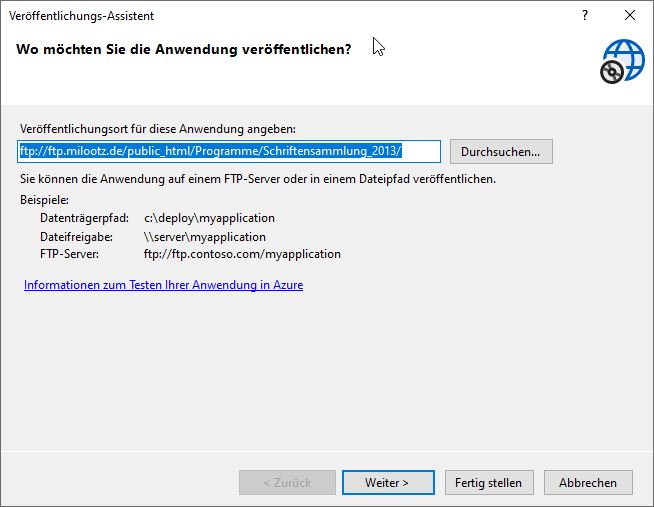Image resolution: width=654 pixels, height=507 pixels.
Task: Click the example ftp://ftp.contoso.com/myapplication
Action: pos(242,254)
